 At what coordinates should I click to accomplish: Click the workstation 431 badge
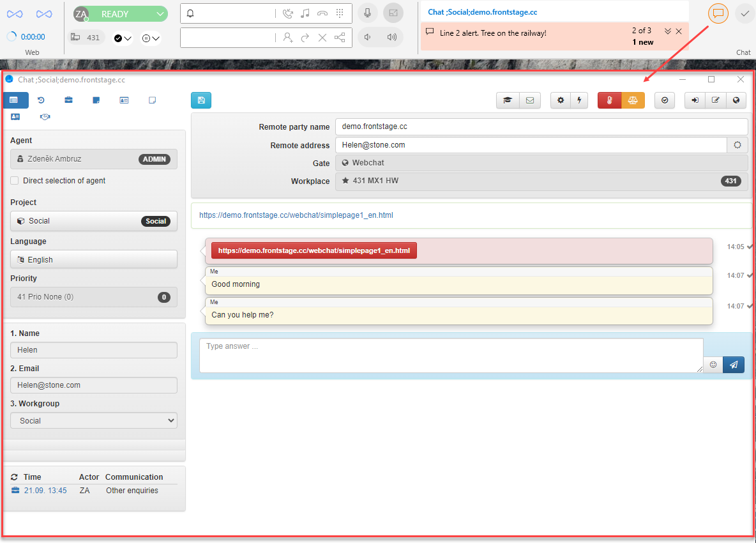86,38
